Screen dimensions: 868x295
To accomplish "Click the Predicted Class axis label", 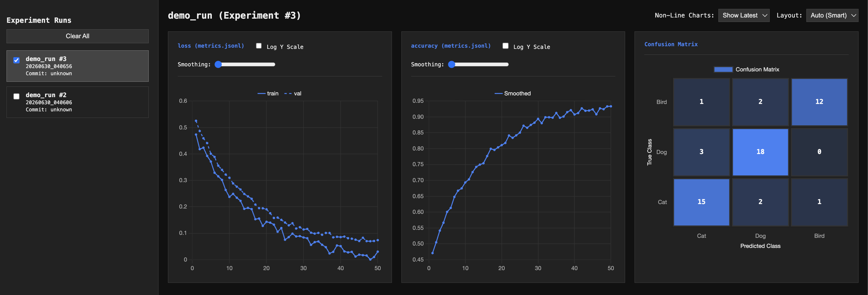I will click(760, 246).
